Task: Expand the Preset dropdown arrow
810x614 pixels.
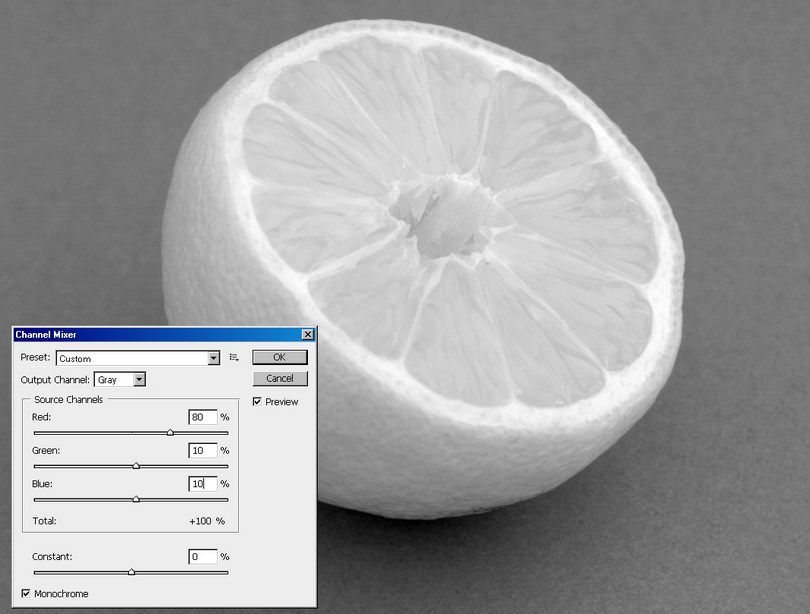Action: click(213, 358)
